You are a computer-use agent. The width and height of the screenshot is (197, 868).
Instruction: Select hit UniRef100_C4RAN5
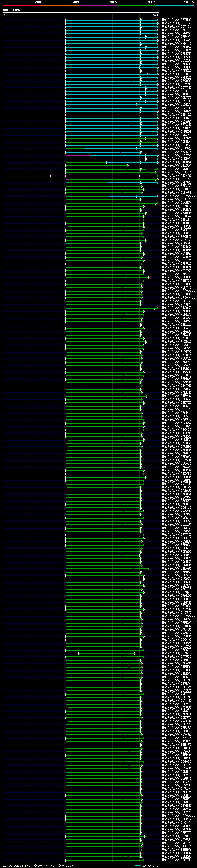(177, 250)
